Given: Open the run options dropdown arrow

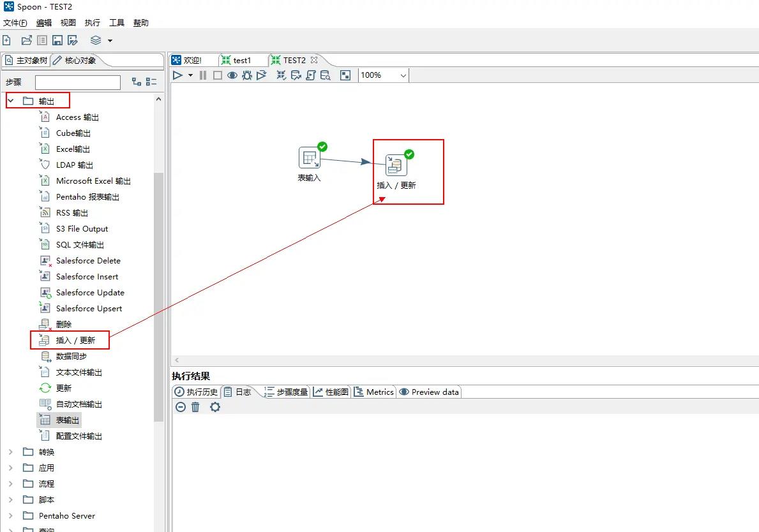Looking at the screenshot, I should (x=190, y=75).
